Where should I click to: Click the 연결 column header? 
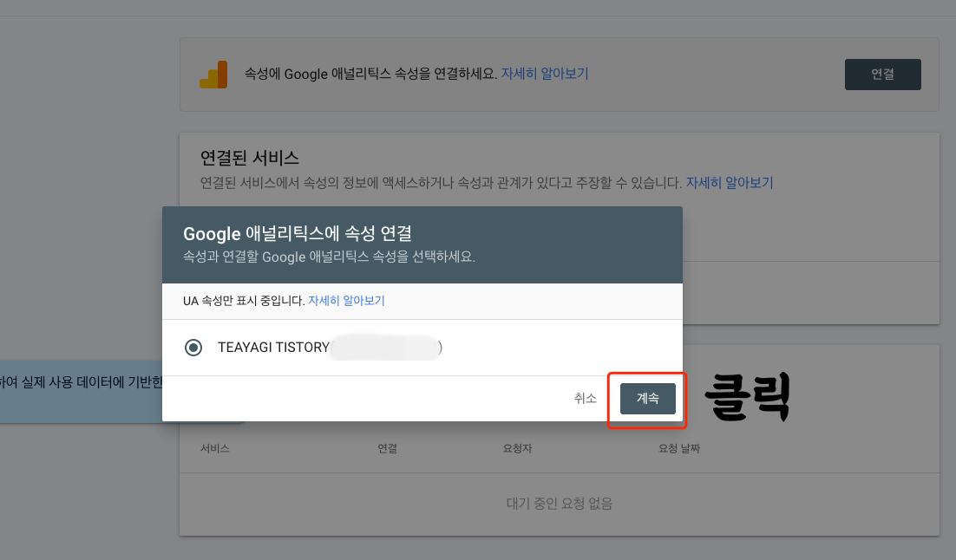387,448
